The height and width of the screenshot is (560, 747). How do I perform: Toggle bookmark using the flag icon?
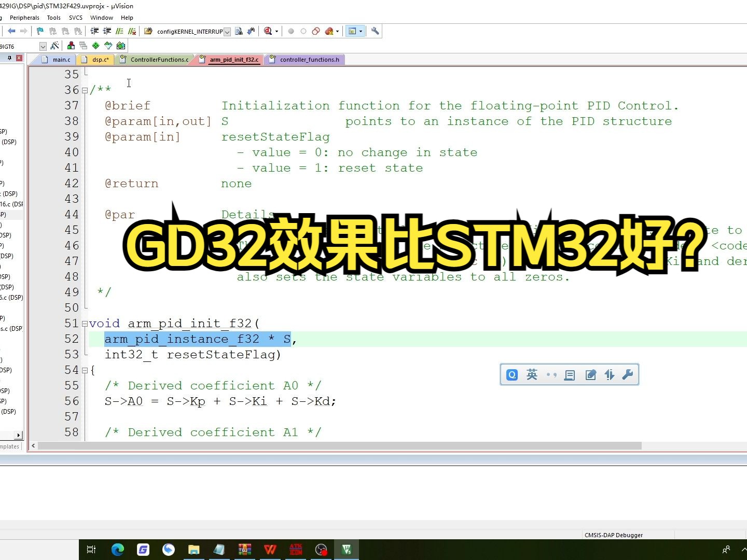coord(40,31)
